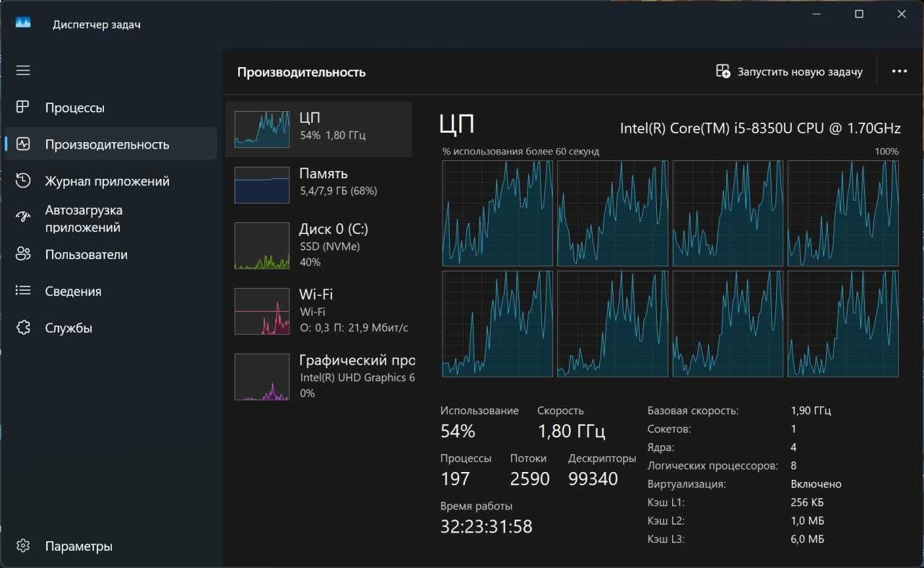Open Параметры at the sidebar bottom
This screenshot has width=924, height=568.
tap(110, 546)
